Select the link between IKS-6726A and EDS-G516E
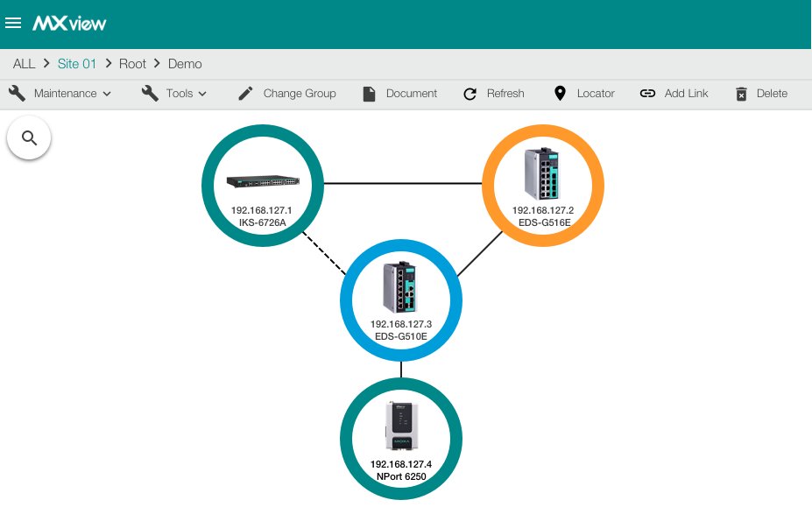812x507 pixels. [403, 183]
